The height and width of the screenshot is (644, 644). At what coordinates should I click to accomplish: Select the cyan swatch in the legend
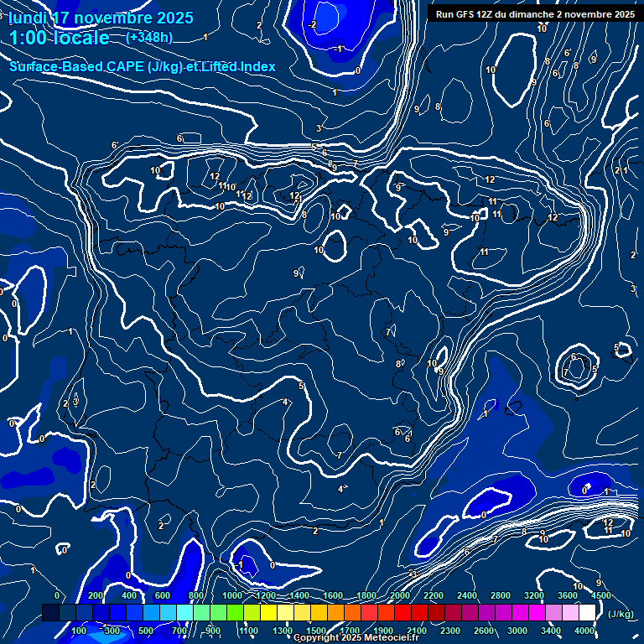click(x=184, y=612)
